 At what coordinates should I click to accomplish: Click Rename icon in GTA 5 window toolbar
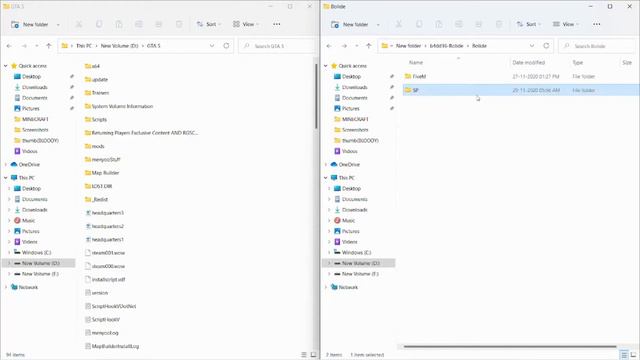pos(139,24)
